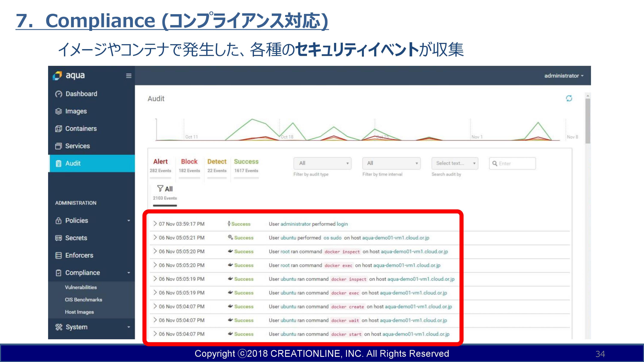Expand 05:05:20 root docker inspect row
644x362 pixels.
click(x=155, y=251)
